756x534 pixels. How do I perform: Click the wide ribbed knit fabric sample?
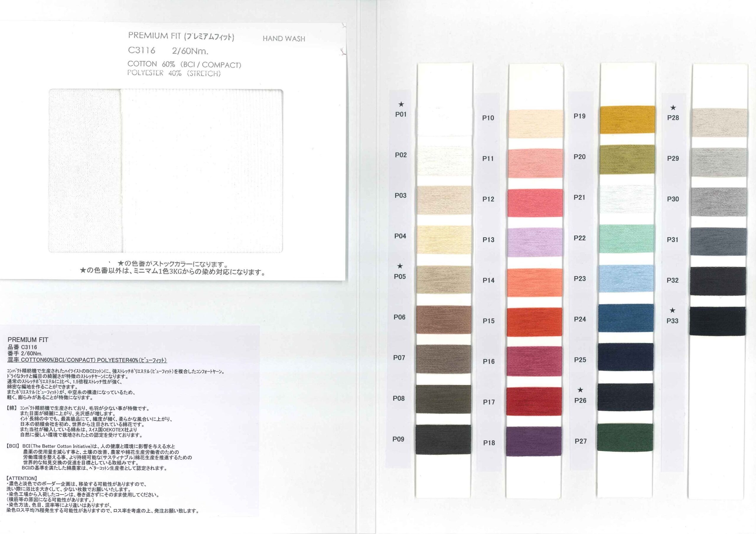click(202, 171)
